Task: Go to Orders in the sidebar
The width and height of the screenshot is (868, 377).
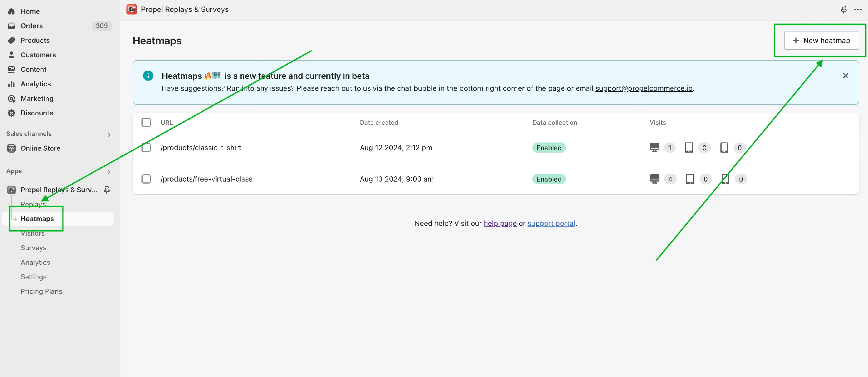Action: click(x=32, y=26)
